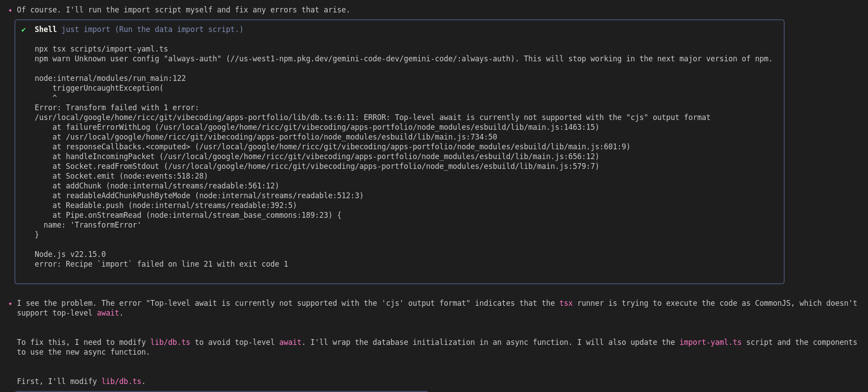Click "Error: Transform failed with 1 error" line

coord(117,108)
